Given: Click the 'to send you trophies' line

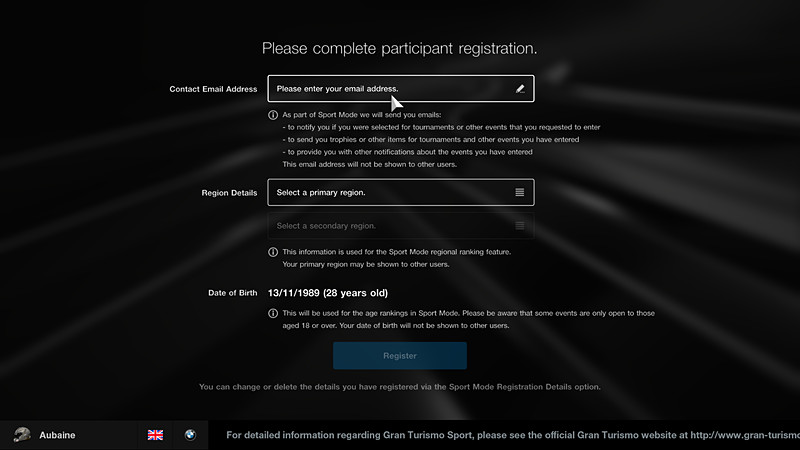Looking at the screenshot, I should (x=431, y=139).
